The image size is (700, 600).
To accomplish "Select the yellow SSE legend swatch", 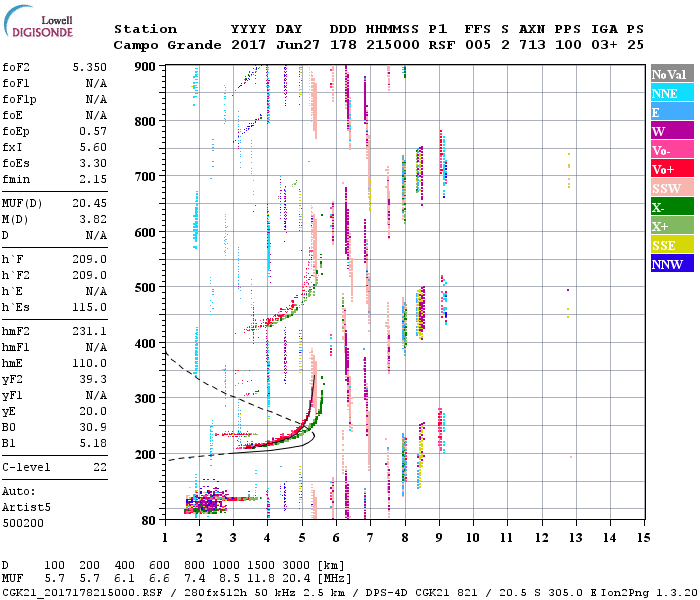I will coord(671,245).
